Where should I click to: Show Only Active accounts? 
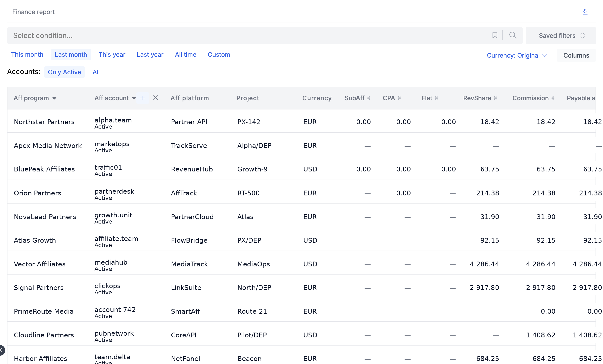[64, 72]
